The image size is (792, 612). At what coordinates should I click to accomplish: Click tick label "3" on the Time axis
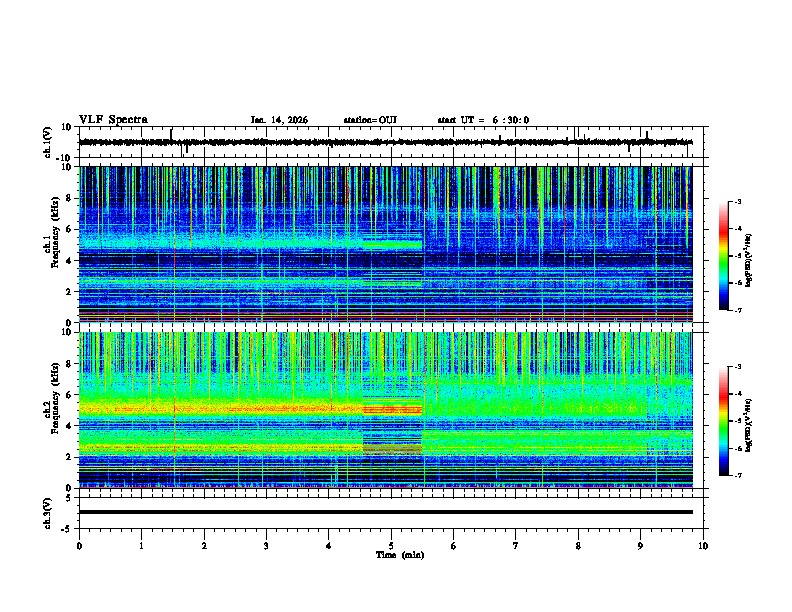267,546
